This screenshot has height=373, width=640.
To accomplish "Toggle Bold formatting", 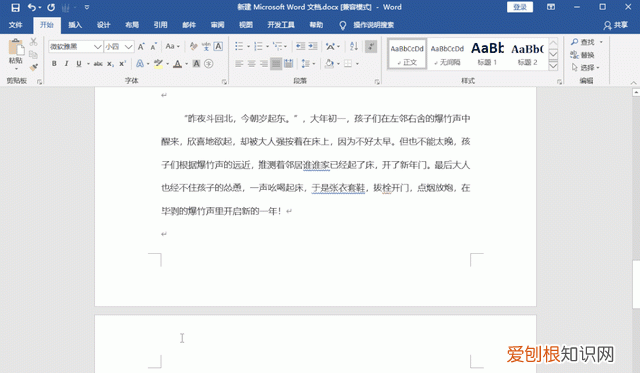I will (x=54, y=64).
